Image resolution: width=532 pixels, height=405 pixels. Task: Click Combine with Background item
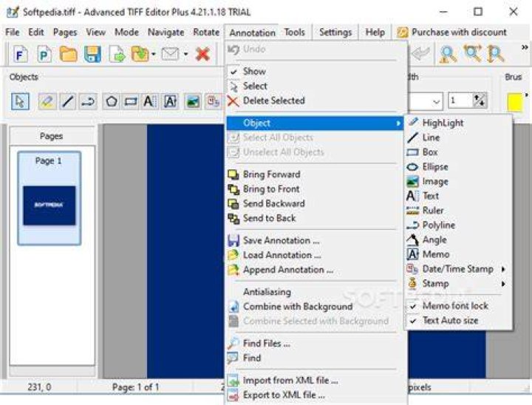tap(316, 306)
